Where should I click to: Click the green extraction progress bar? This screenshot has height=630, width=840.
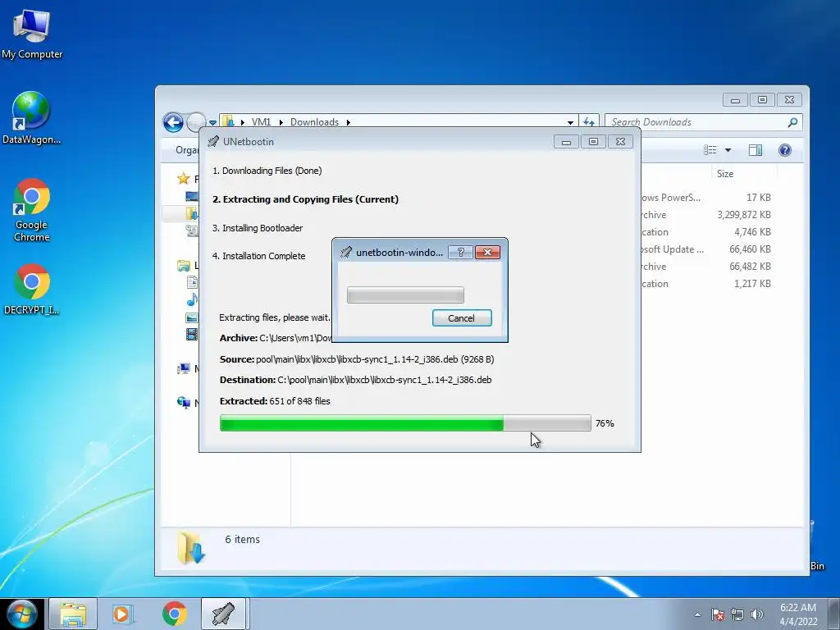[x=405, y=423]
